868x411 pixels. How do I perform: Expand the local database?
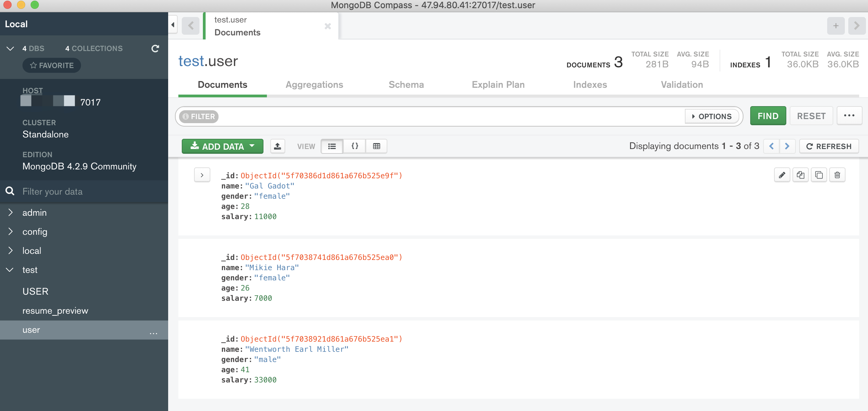[x=11, y=251]
